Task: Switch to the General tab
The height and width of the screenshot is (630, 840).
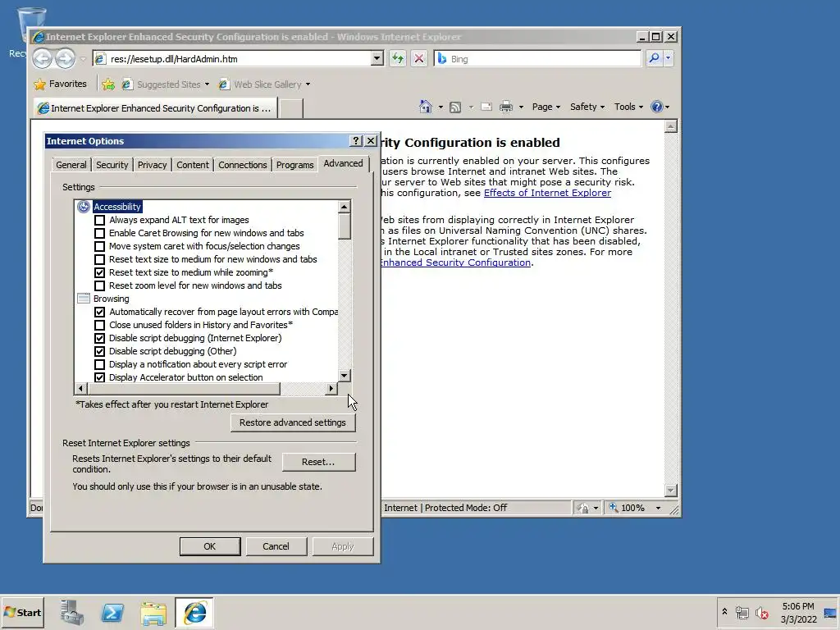Action: click(71, 165)
